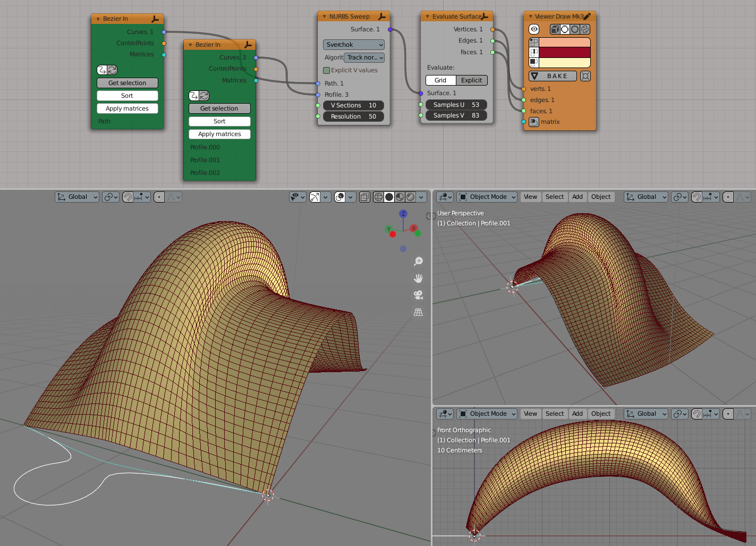Click the Samples U value field

point(456,105)
